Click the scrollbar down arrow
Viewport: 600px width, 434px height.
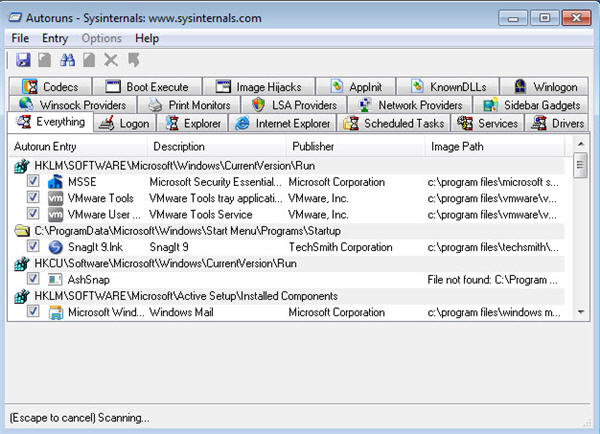582,312
